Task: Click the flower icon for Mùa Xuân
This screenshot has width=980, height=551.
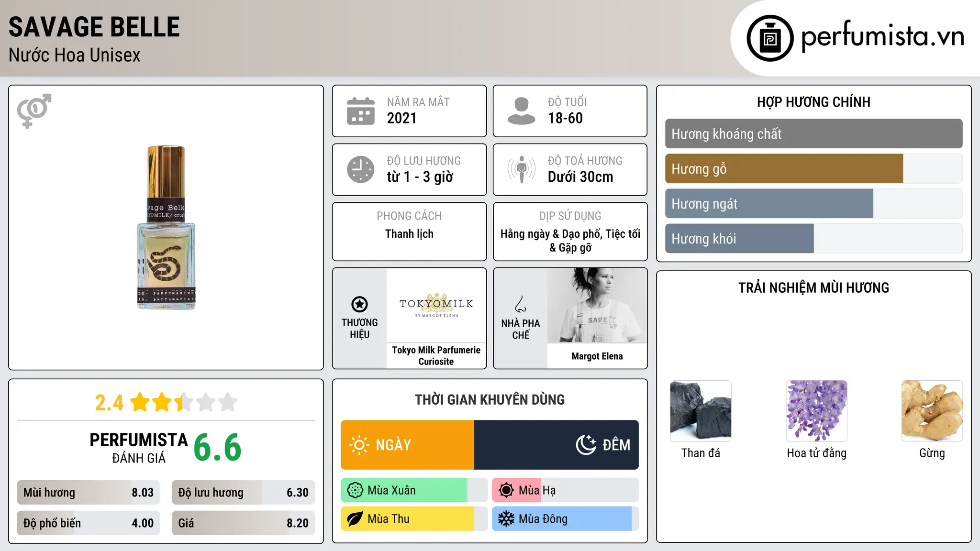Action: pos(355,490)
